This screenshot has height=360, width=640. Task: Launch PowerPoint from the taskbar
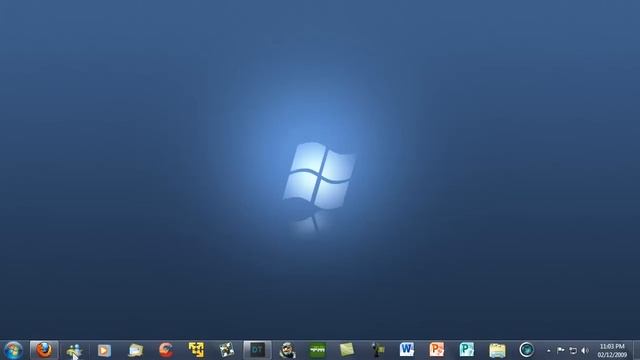coord(436,350)
